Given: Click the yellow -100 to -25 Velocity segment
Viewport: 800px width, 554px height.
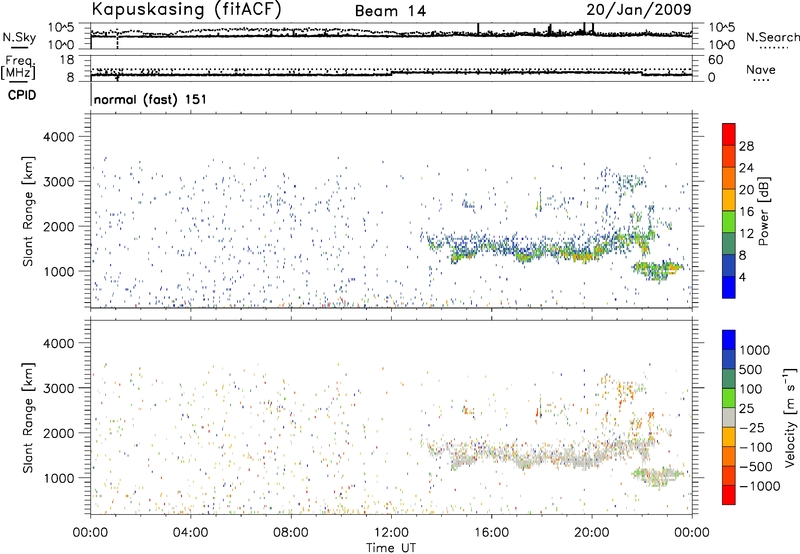Looking at the screenshot, I should (729, 437).
